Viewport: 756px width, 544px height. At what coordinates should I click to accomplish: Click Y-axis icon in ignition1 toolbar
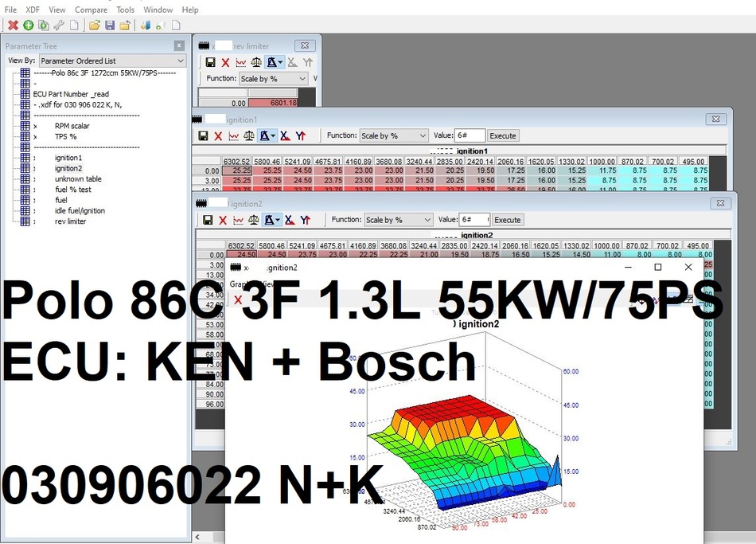point(301,136)
